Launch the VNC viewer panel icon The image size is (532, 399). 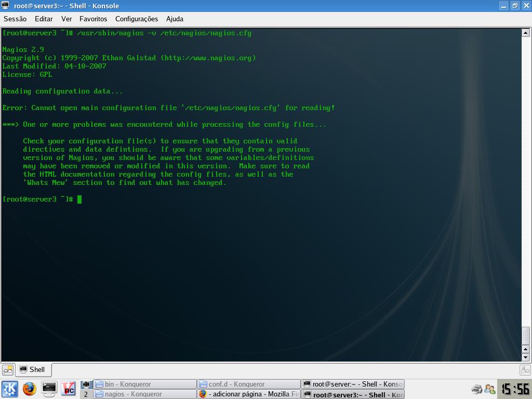pos(69,389)
